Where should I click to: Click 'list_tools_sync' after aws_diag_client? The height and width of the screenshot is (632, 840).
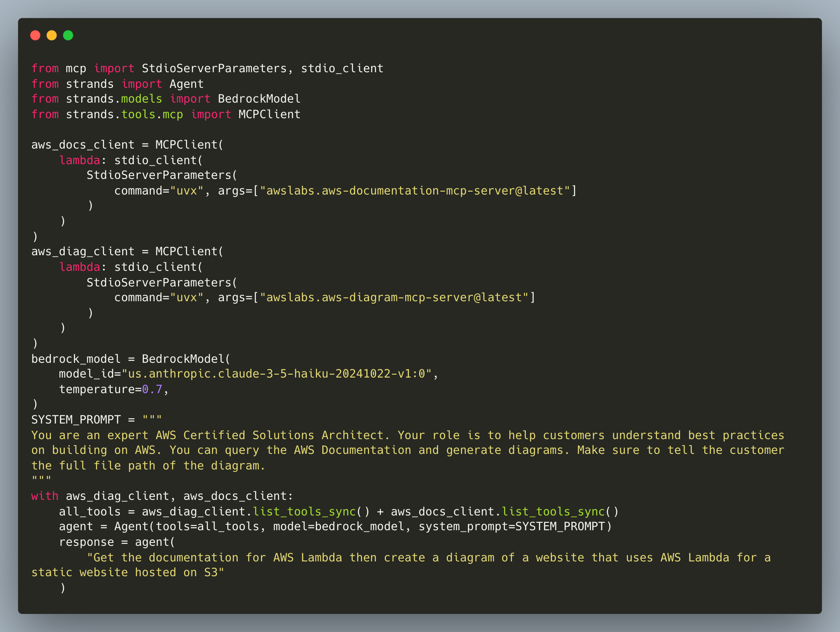tap(304, 512)
